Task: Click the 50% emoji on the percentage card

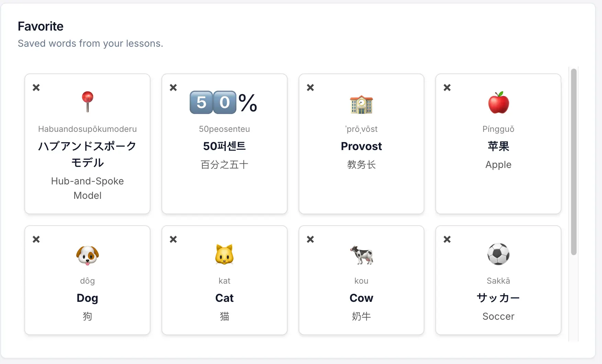Action: (x=224, y=102)
